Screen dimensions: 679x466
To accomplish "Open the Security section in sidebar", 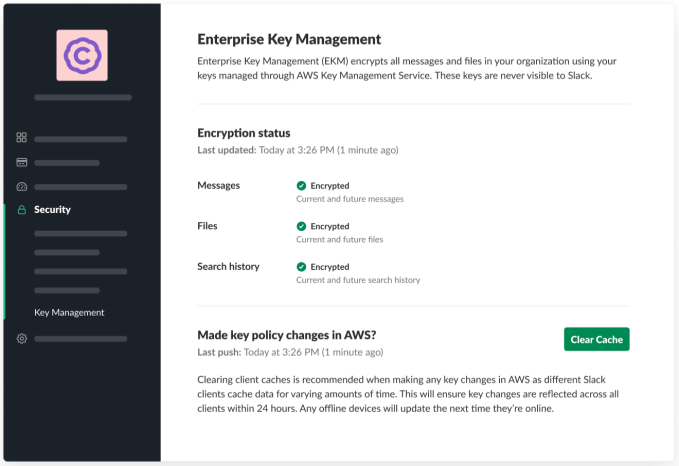I will pyautogui.click(x=52, y=210).
